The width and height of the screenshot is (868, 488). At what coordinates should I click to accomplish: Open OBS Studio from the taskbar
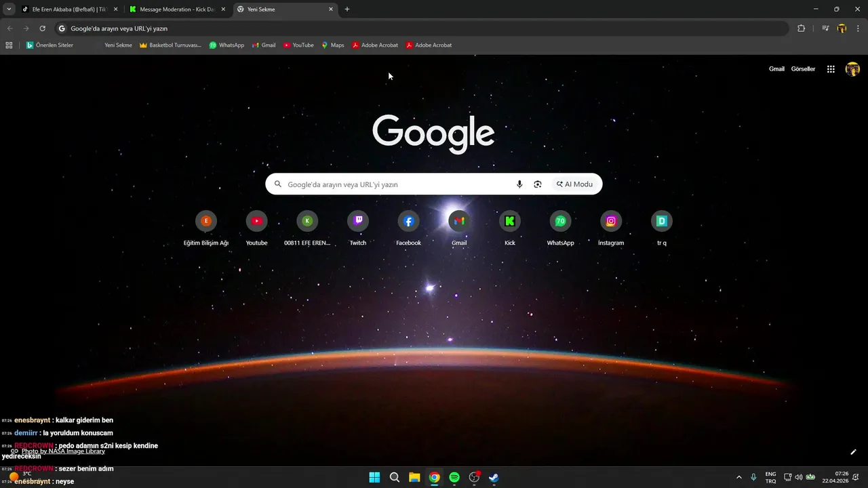click(x=474, y=478)
